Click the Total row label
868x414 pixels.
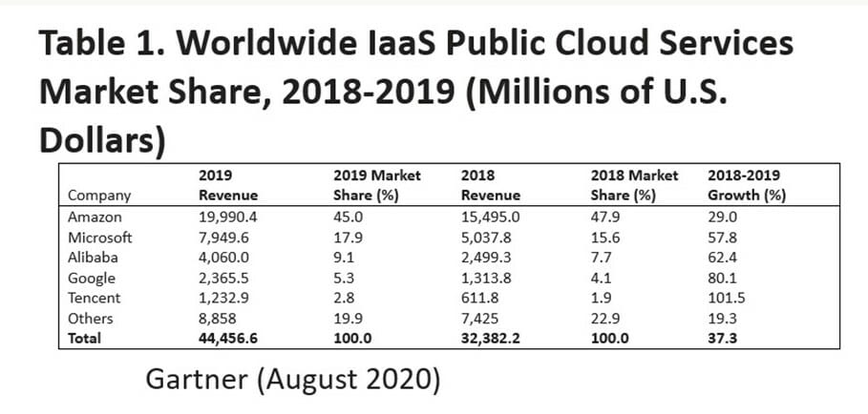click(x=84, y=339)
